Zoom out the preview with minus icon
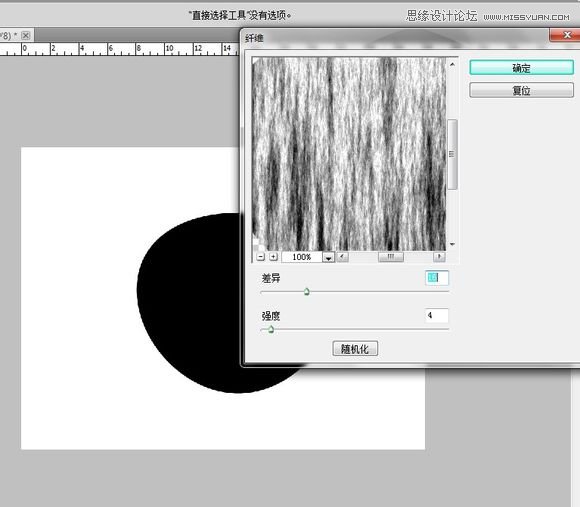580x507 pixels. [261, 257]
